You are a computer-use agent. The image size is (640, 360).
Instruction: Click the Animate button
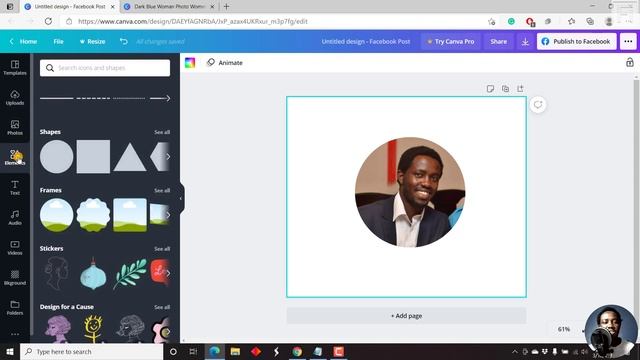(225, 62)
